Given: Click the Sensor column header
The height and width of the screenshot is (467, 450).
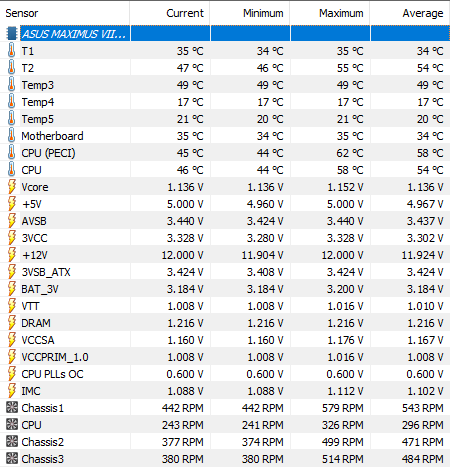Looking at the screenshot, I should click(65, 13).
